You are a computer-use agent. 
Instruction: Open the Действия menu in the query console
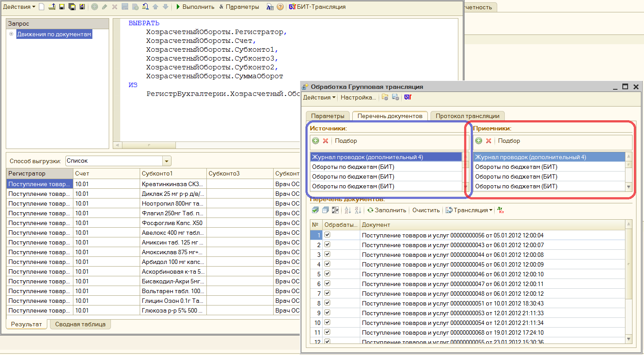pos(19,7)
